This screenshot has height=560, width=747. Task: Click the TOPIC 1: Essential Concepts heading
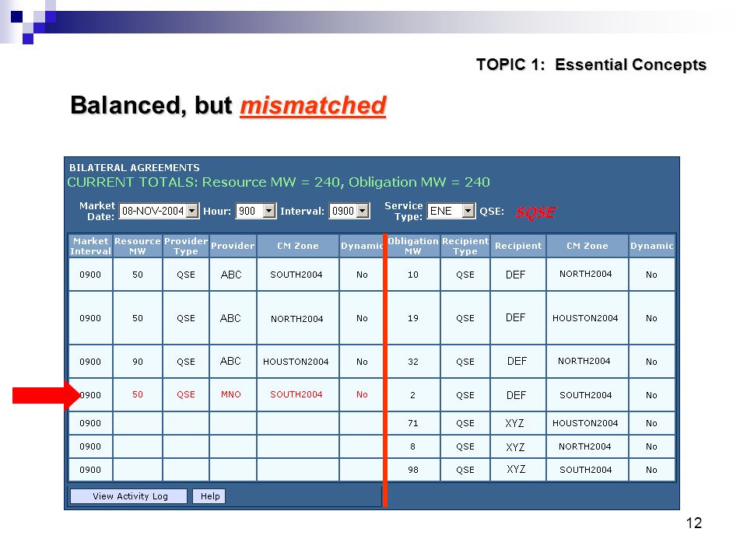[x=591, y=65]
